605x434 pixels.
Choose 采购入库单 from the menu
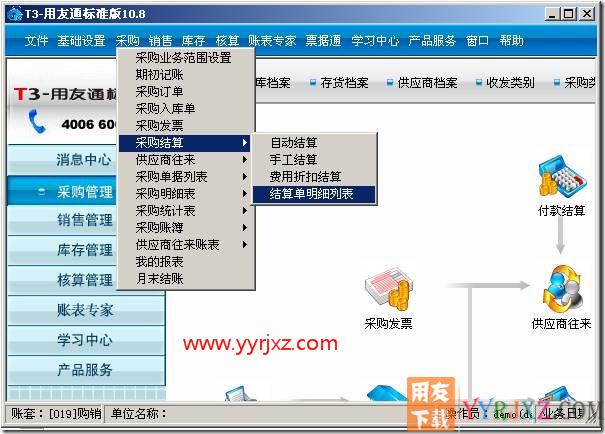(186, 109)
